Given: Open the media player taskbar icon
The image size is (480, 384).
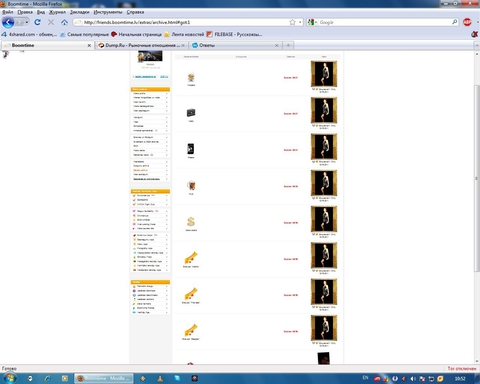Looking at the screenshot, I should [65, 378].
